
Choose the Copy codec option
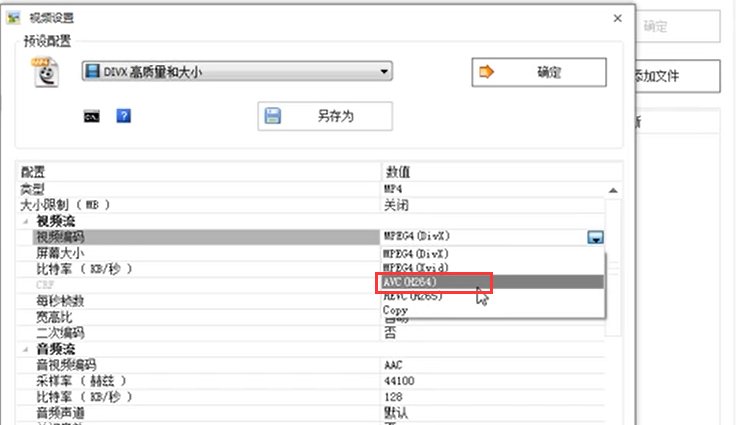tap(396, 310)
